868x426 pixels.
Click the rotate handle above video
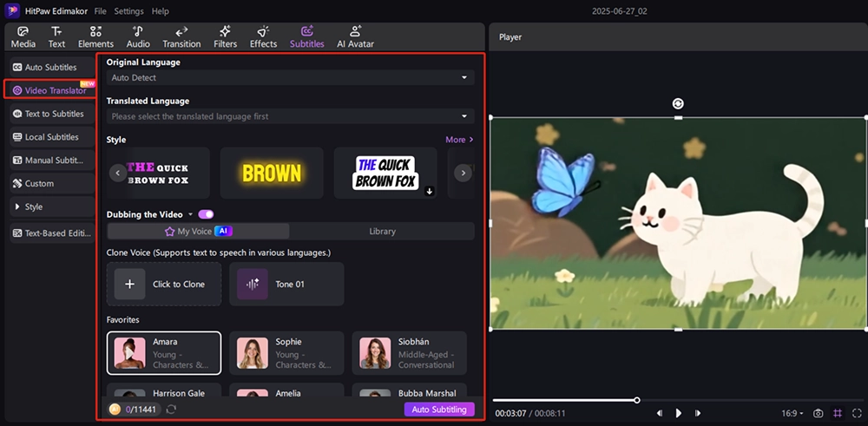click(x=678, y=103)
